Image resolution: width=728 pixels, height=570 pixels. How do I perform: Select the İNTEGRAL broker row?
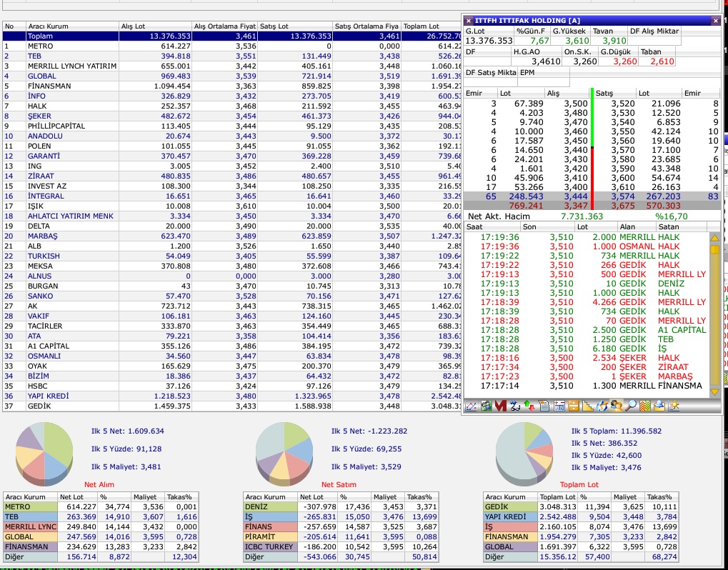pos(232,196)
